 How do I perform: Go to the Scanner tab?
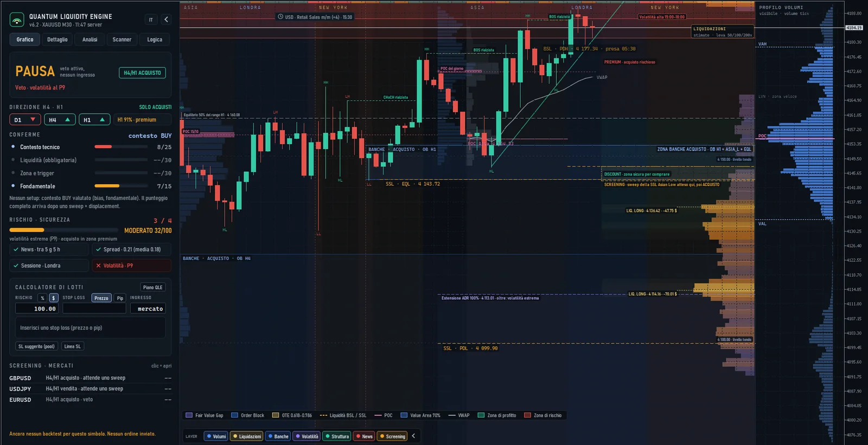122,40
